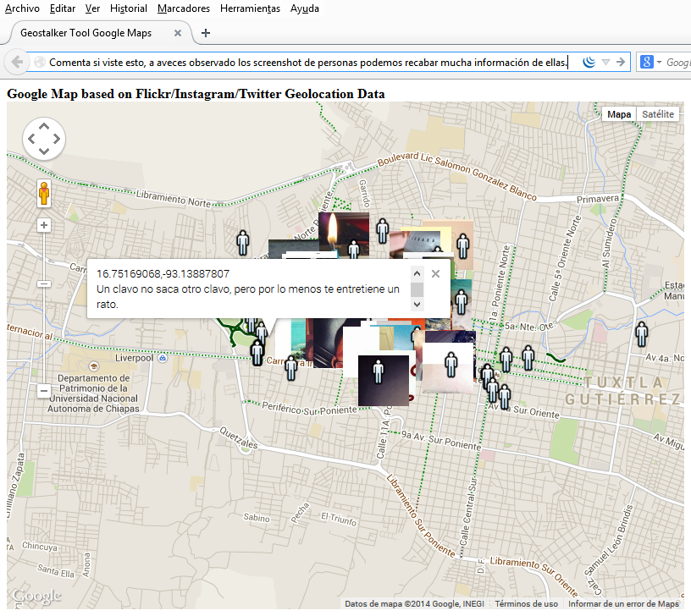This screenshot has height=616, width=691.
Task: Click the Datos de mapa ©2014 copyright text
Action: 414,603
